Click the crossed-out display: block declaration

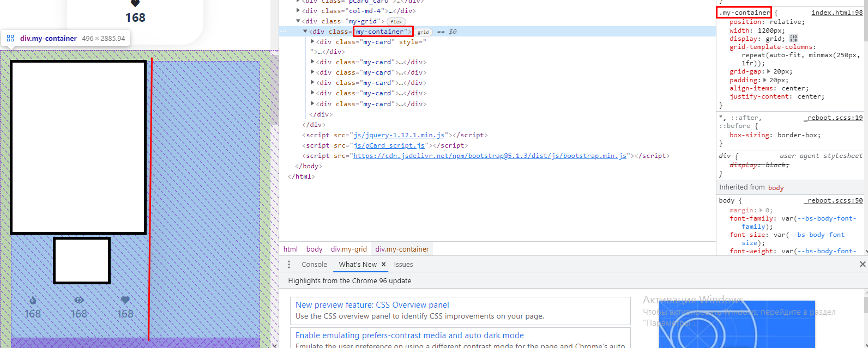[x=759, y=165]
